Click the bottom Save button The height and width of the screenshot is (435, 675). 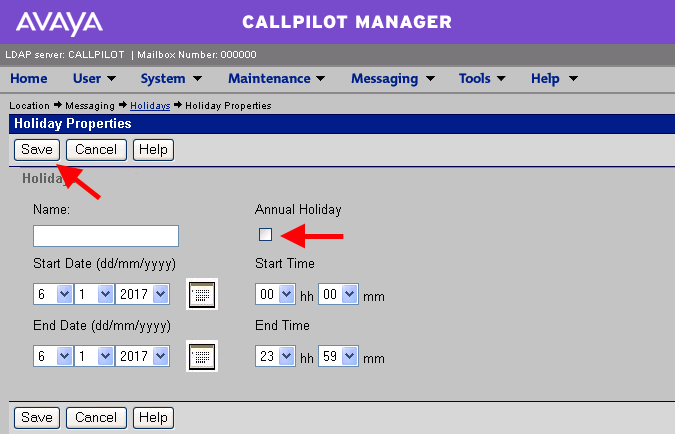pos(37,418)
